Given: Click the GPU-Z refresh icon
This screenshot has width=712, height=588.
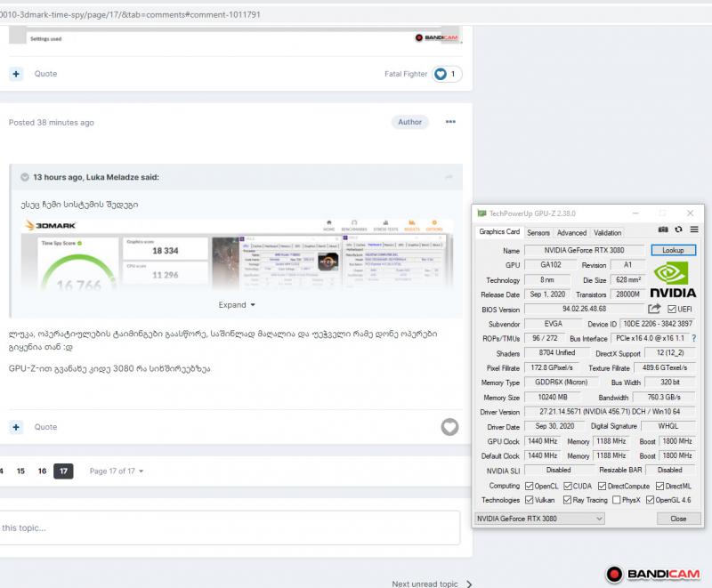Looking at the screenshot, I should pos(678,230).
